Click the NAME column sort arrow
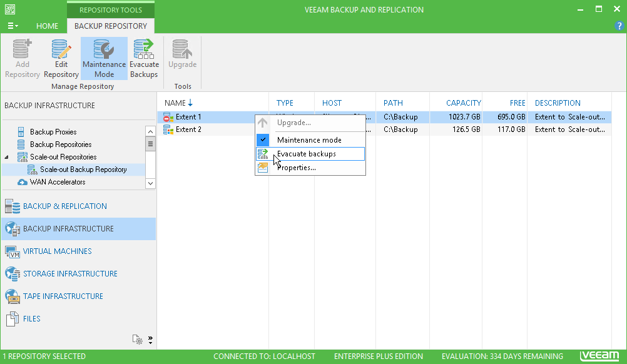The width and height of the screenshot is (627, 364). click(190, 103)
